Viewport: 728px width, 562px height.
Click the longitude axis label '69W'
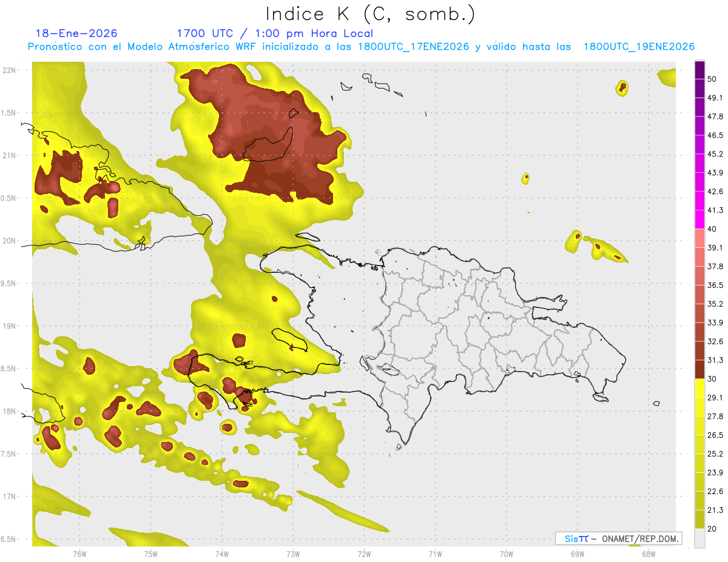coord(578,554)
